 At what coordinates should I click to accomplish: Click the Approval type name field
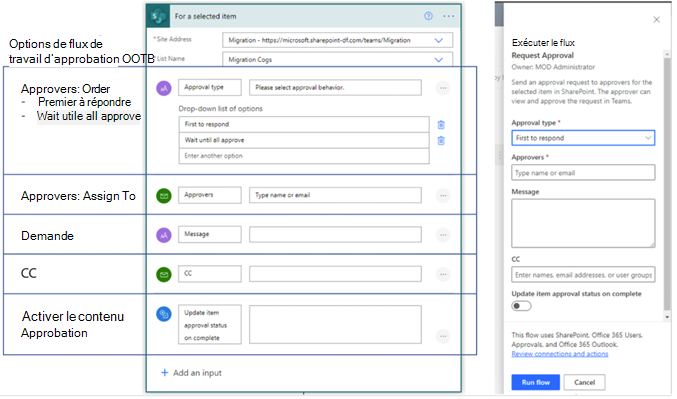click(210, 88)
